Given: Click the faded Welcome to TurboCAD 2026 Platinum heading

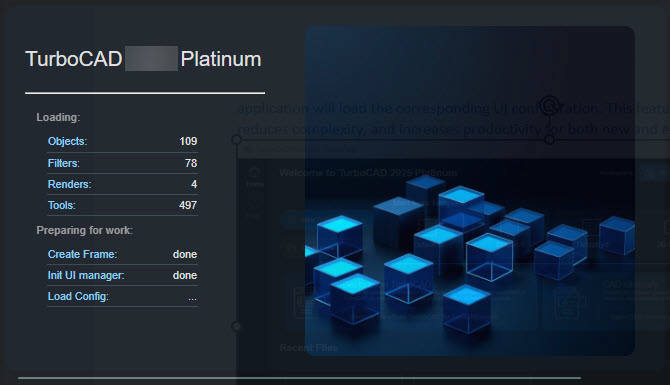Looking at the screenshot, I should click(368, 173).
